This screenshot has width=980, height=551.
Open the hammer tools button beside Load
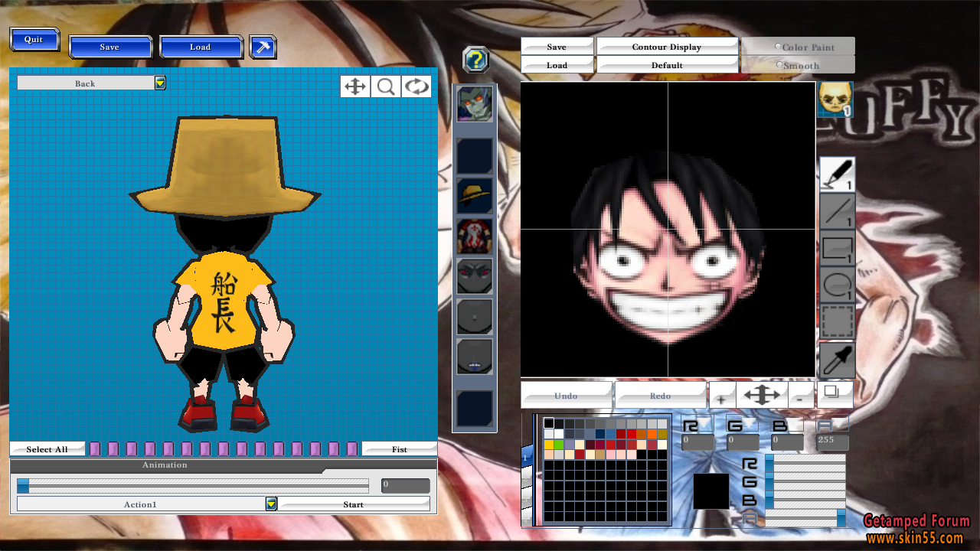pos(263,47)
